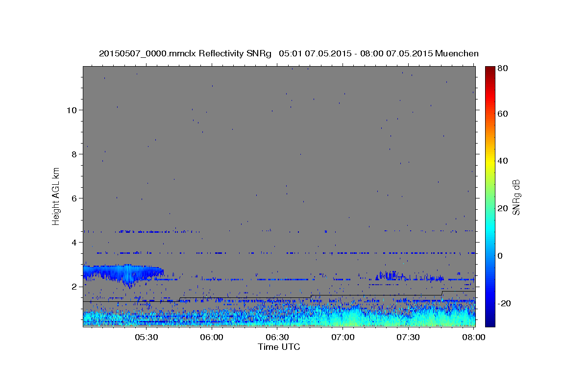The height and width of the screenshot is (392, 588).
Task: Click the small blue cloud echo near 07:20
Action: tap(388, 275)
